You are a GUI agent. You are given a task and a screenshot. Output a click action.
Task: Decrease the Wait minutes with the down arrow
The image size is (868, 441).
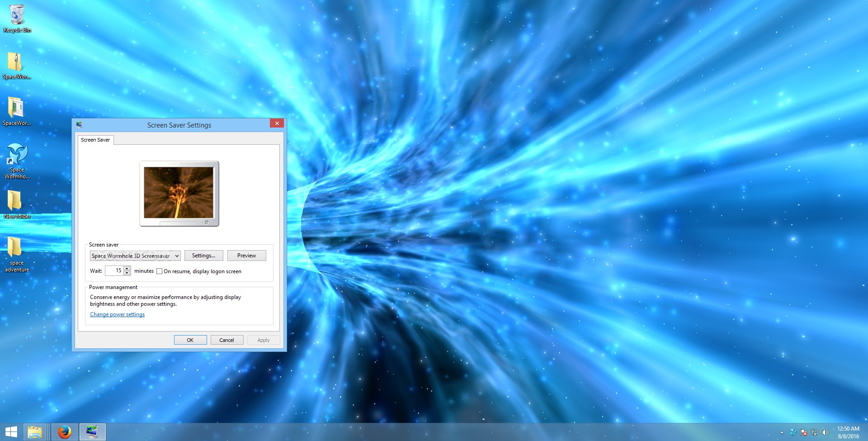(x=127, y=273)
